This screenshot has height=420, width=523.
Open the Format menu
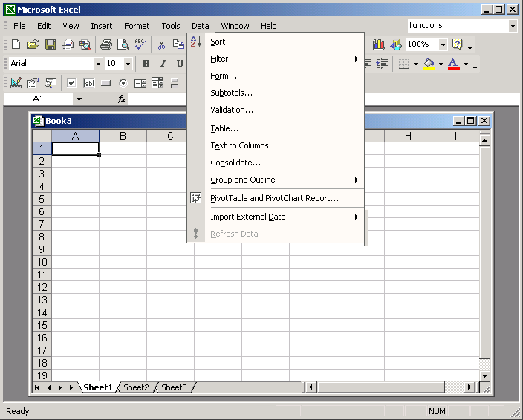point(137,26)
